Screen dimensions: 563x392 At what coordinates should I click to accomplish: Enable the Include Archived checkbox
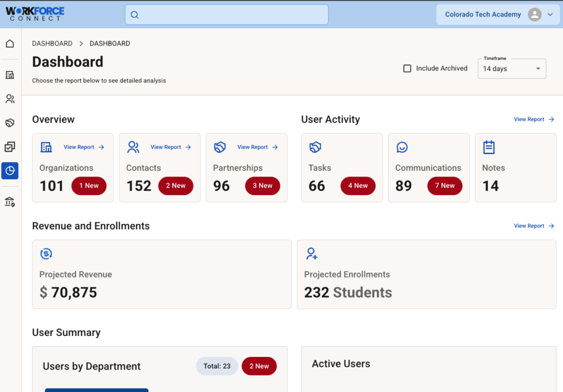(407, 69)
